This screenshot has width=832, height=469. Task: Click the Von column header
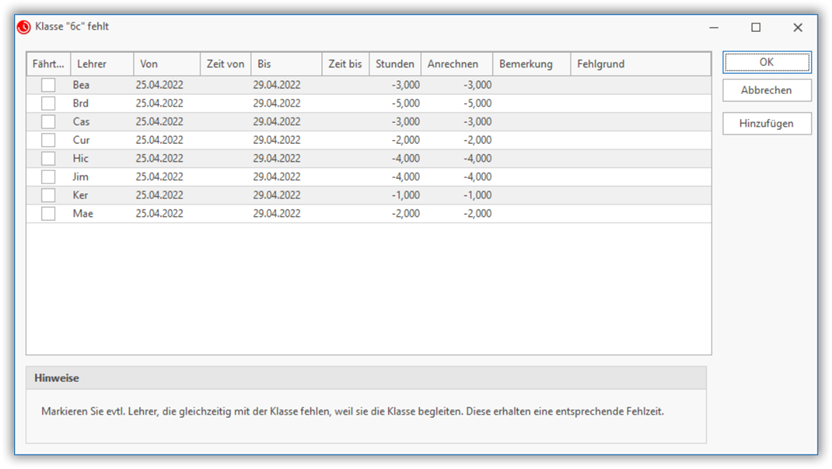[166, 64]
